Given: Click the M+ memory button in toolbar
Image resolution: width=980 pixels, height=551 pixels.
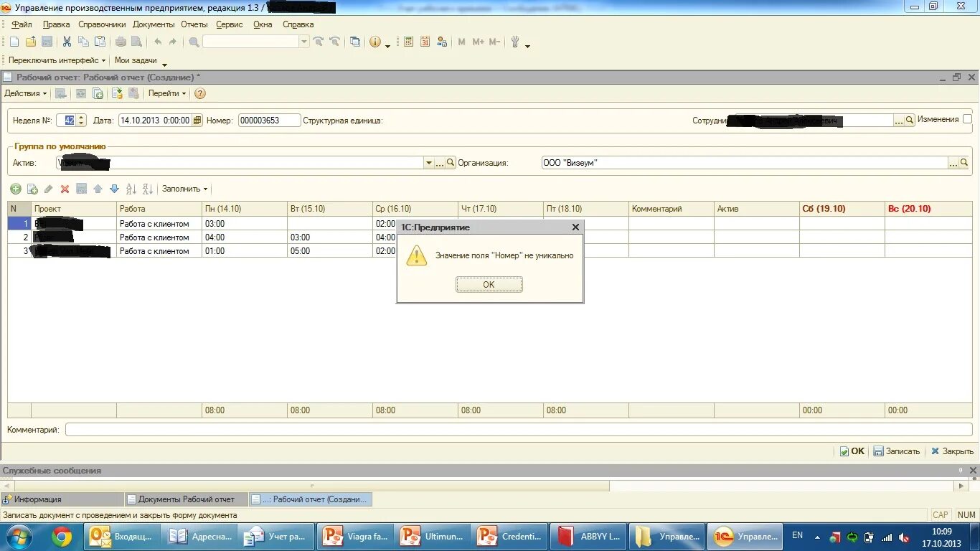Looking at the screenshot, I should click(x=478, y=42).
